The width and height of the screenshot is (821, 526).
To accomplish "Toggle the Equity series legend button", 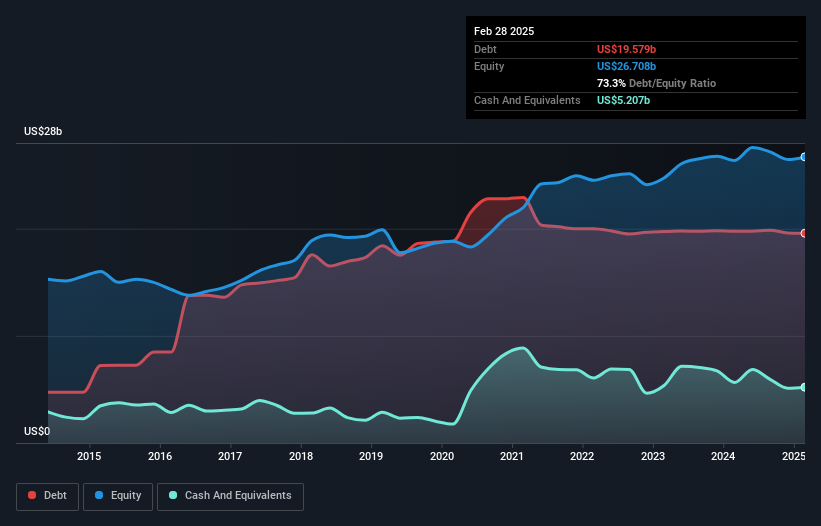I will tap(118, 496).
